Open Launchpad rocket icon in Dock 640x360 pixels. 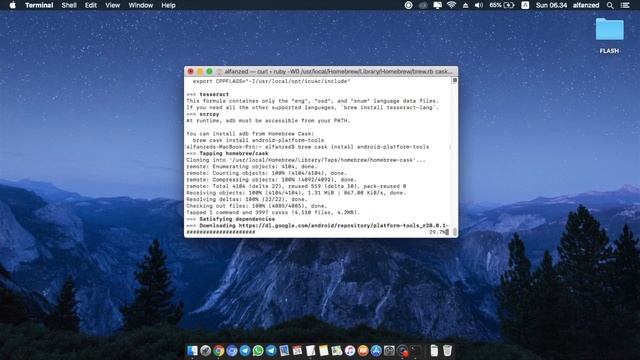coord(205,350)
